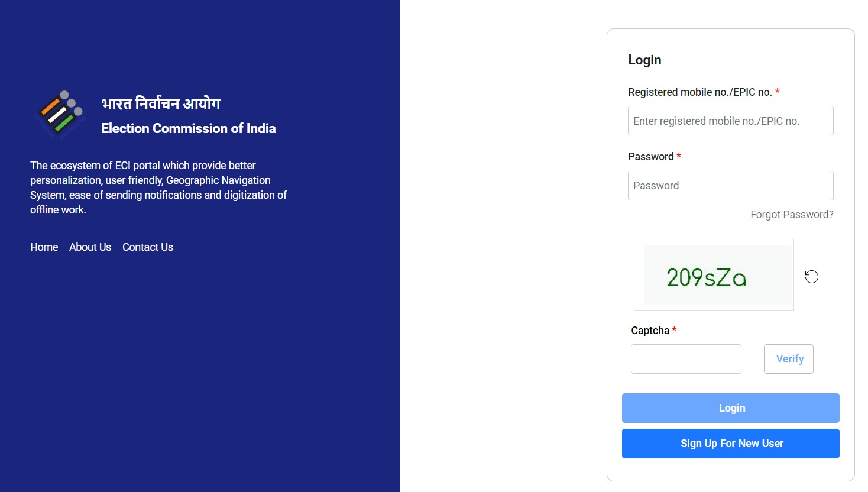The width and height of the screenshot is (868, 492).
Task: Click the registered mobile number input field
Action: pos(731,121)
